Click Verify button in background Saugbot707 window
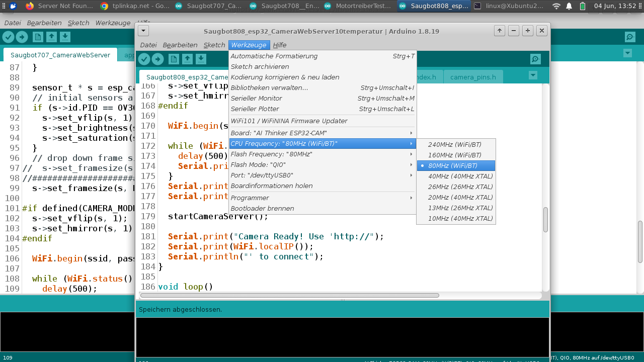 [8, 37]
